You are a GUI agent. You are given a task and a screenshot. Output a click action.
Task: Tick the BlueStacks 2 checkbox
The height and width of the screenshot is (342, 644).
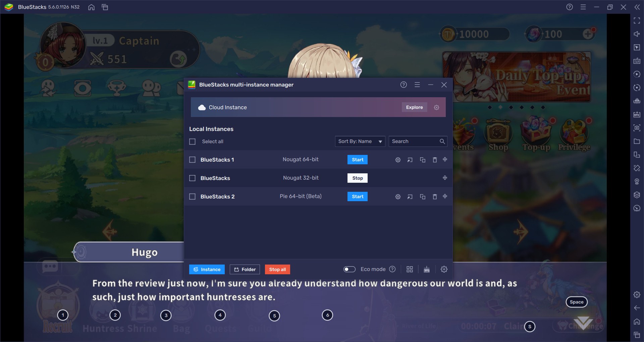192,196
